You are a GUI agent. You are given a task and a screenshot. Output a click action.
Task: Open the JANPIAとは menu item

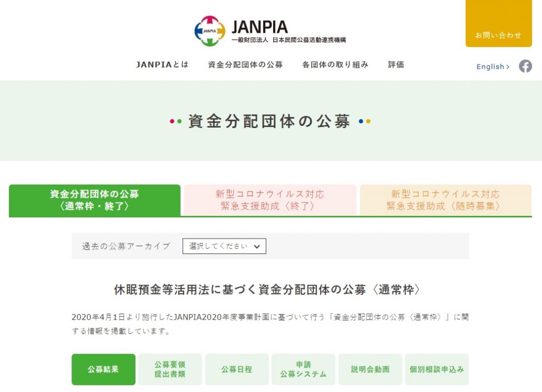tap(162, 65)
